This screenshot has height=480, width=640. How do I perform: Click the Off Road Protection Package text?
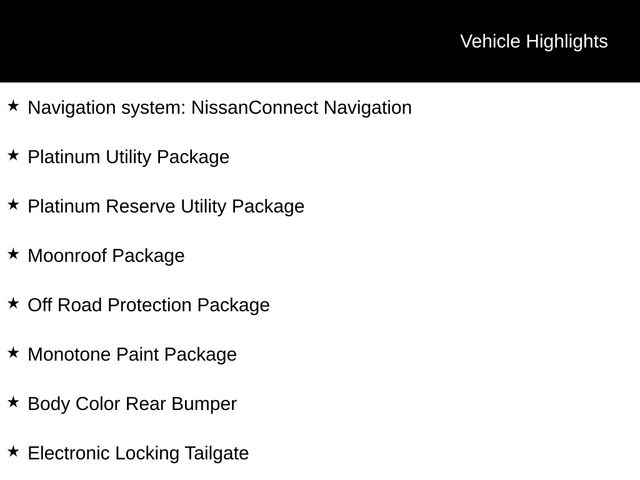tap(148, 306)
